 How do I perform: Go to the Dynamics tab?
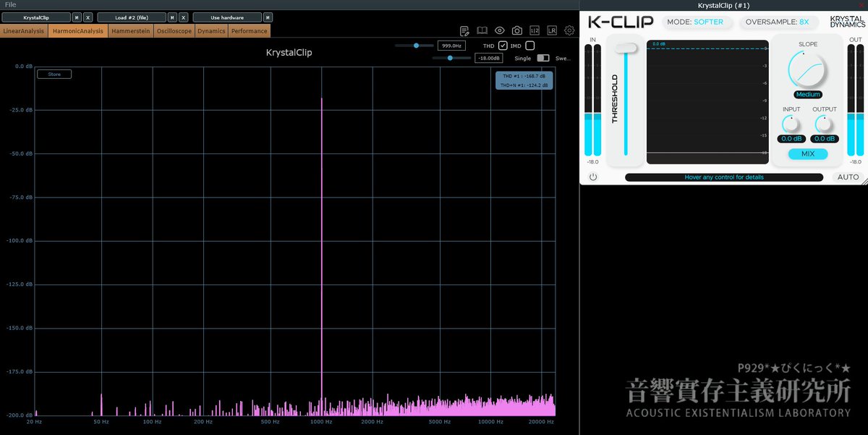pyautogui.click(x=212, y=31)
